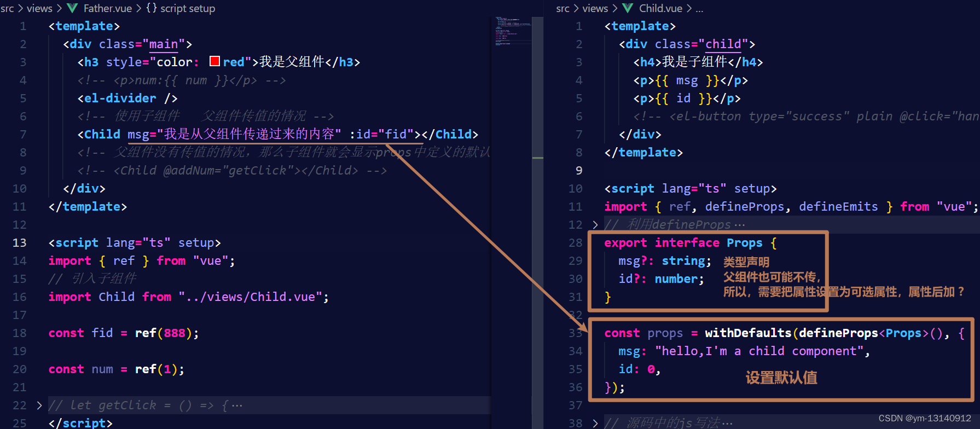Click the class name 'main' on line 2
Screen dimensions: 980x429
click(164, 44)
